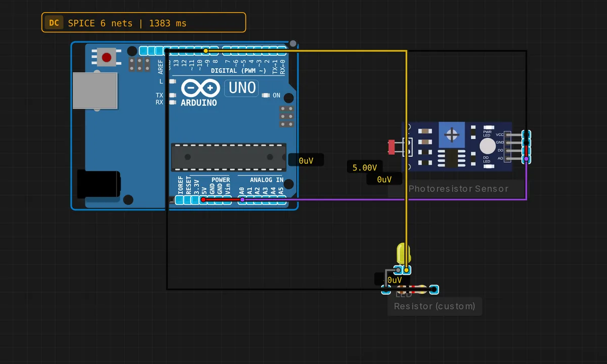Click the Resistor (custom) label

[x=435, y=306]
